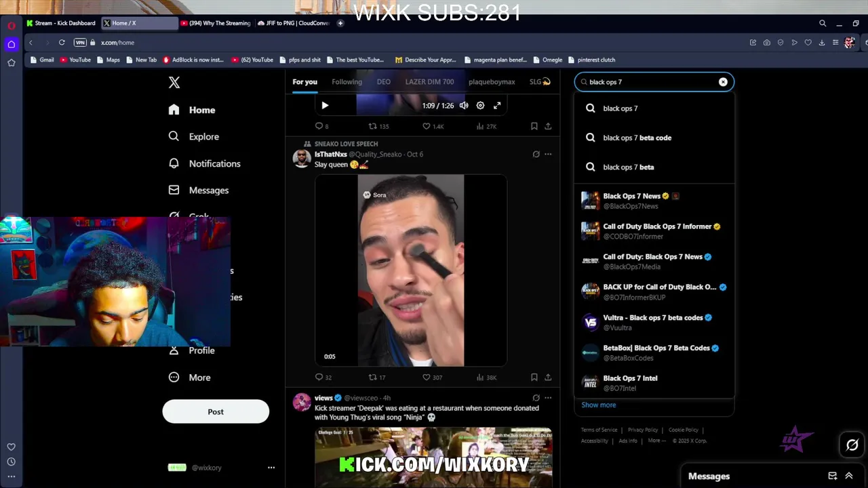868x488 pixels.
Task: Play the paused video at 1:09
Action: pyautogui.click(x=325, y=105)
